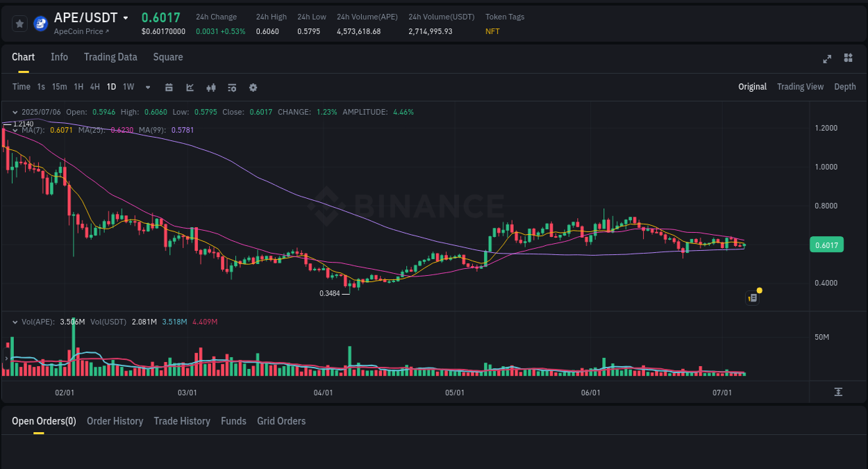
Task: Expand the chart to fullscreen arrows icon
Action: pos(827,59)
